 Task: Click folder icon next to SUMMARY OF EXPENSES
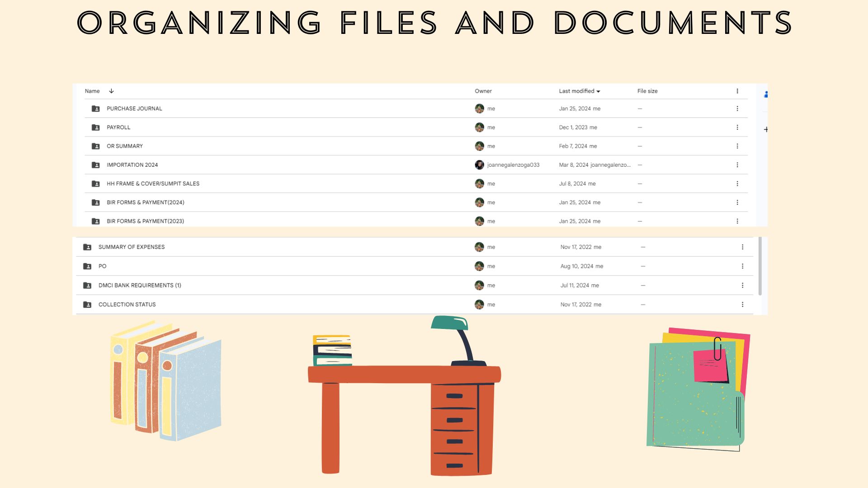87,247
